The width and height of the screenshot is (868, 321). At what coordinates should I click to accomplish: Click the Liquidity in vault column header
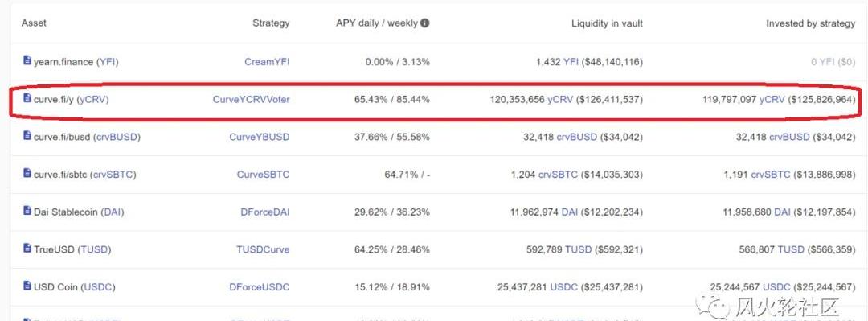607,23
